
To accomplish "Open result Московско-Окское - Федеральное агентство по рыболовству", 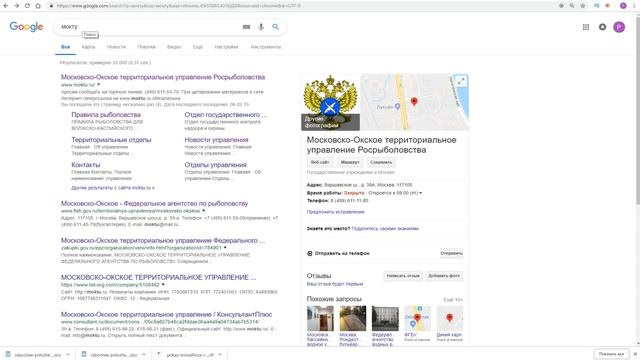I will pos(154,203).
